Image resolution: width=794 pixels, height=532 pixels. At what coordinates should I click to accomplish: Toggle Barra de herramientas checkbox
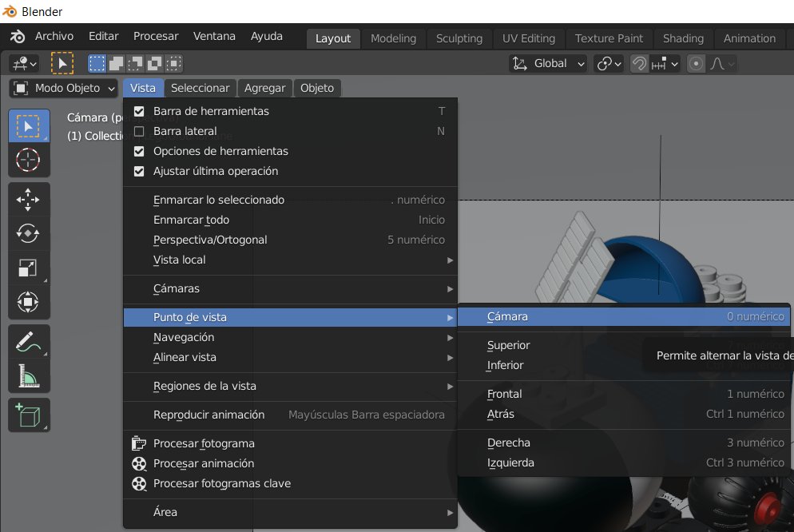click(139, 111)
